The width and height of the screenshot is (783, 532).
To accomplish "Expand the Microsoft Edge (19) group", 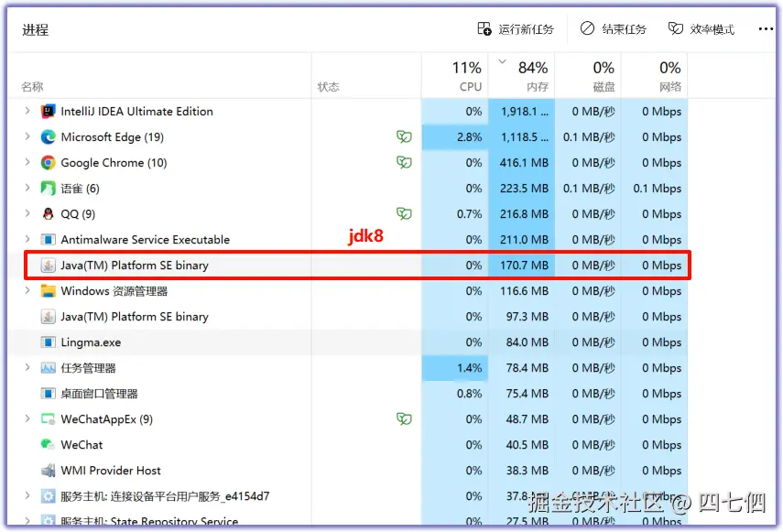I will pos(27,136).
